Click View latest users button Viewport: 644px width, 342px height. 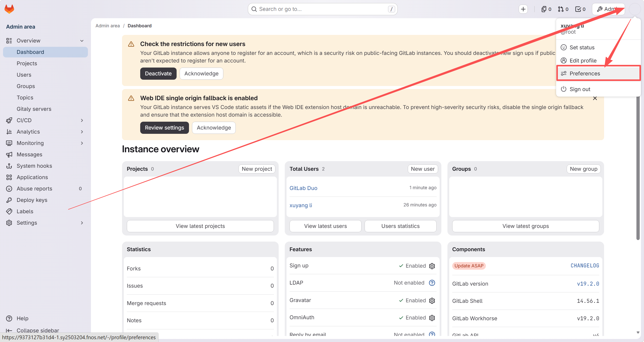[x=325, y=226]
